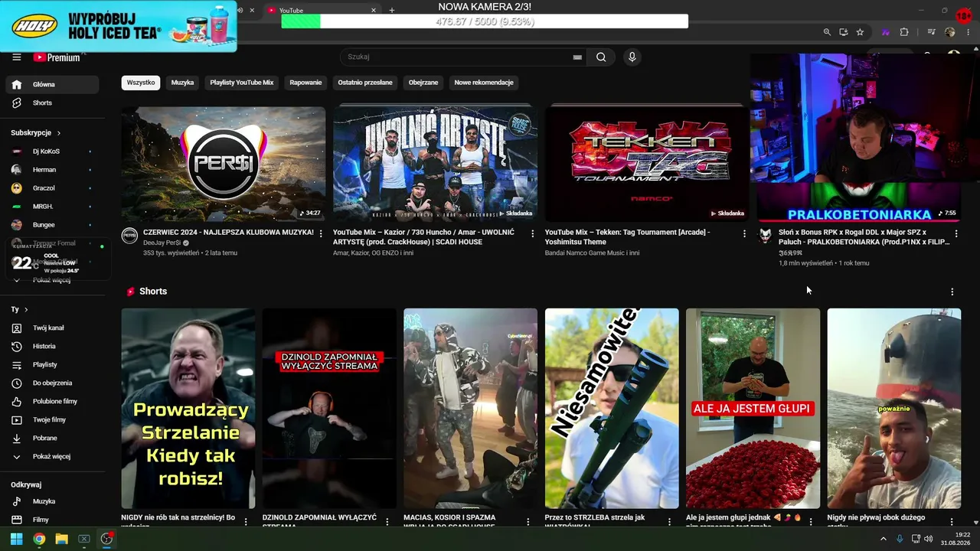Open a new browser tab
The height and width of the screenshot is (551, 980).
[392, 11]
